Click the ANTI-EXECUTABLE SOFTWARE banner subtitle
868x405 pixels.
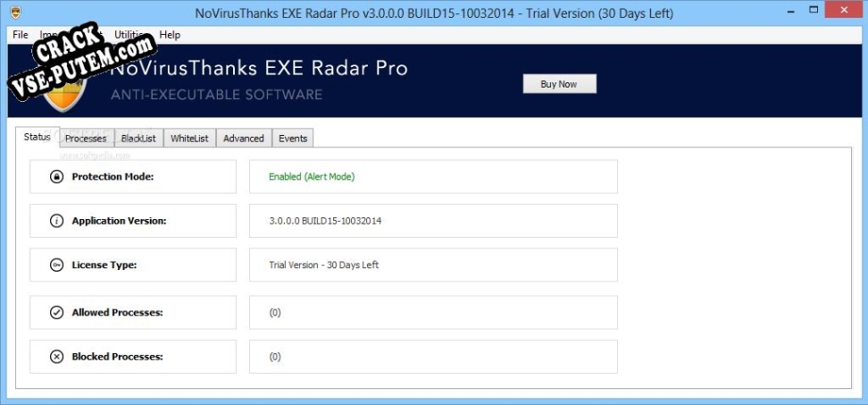pos(216,95)
